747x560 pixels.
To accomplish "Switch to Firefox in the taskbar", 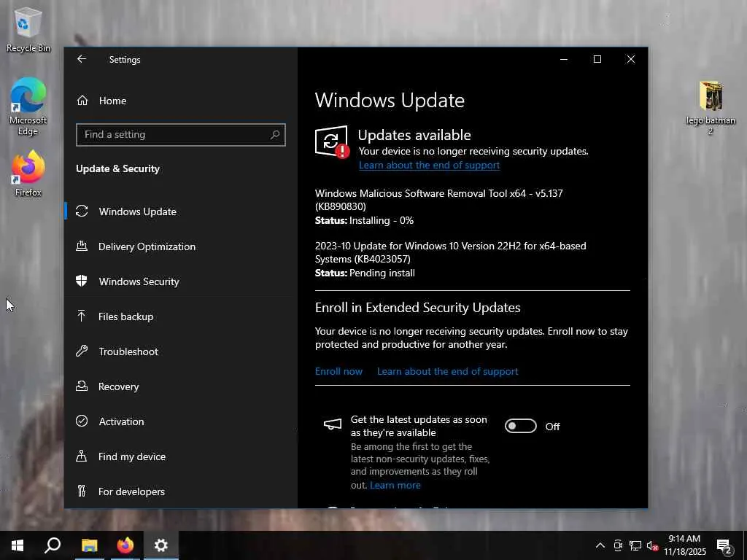I will tap(125, 545).
